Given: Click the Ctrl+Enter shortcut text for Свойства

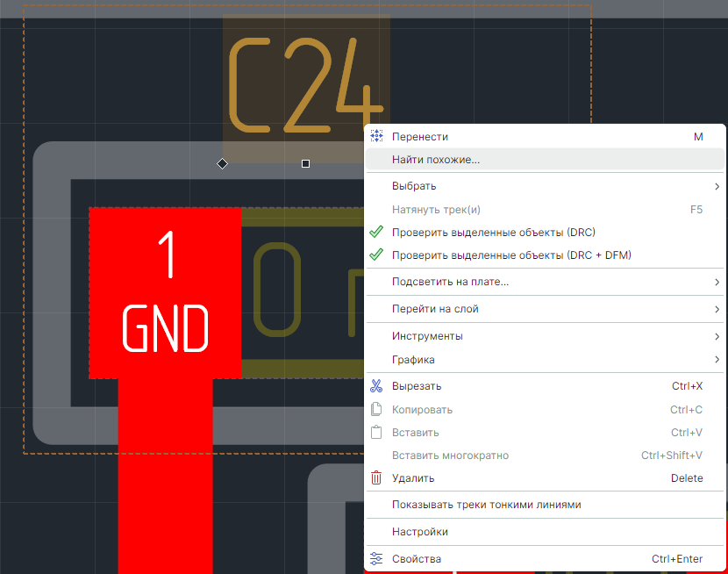Looking at the screenshot, I should [677, 559].
